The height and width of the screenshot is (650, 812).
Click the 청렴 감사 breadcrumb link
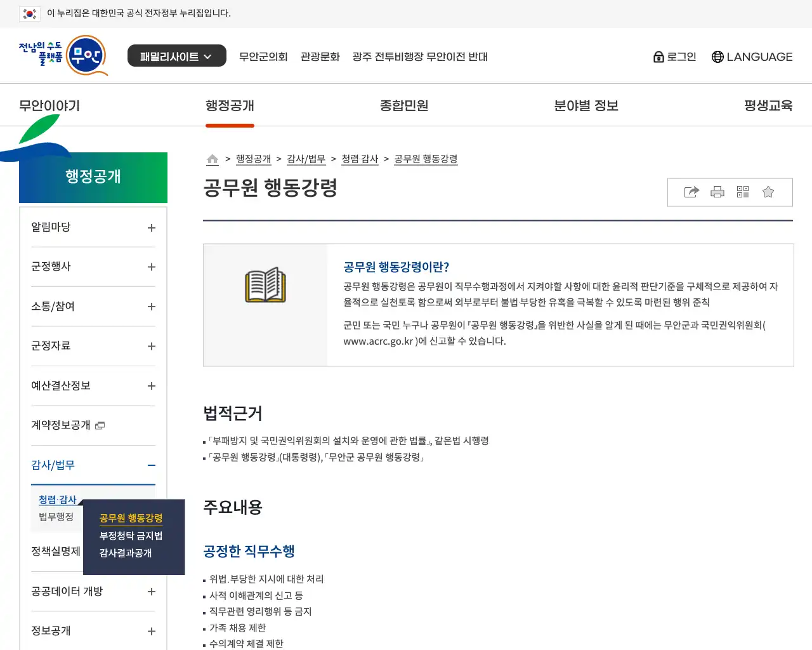[360, 159]
